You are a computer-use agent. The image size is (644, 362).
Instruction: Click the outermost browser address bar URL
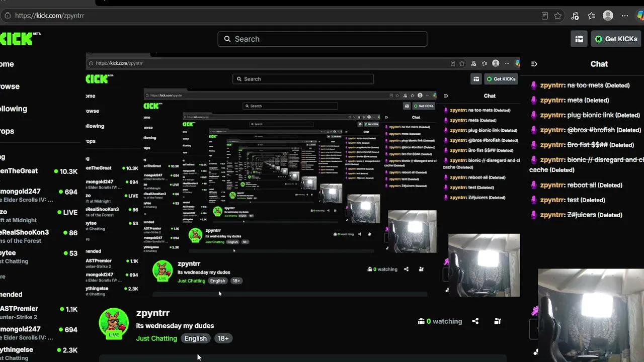(x=50, y=16)
